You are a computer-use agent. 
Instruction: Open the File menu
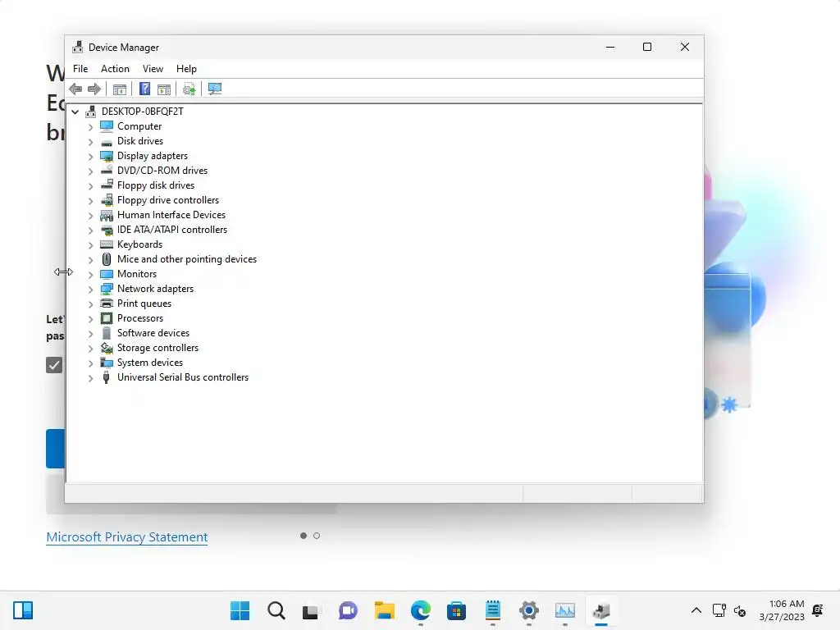click(80, 69)
